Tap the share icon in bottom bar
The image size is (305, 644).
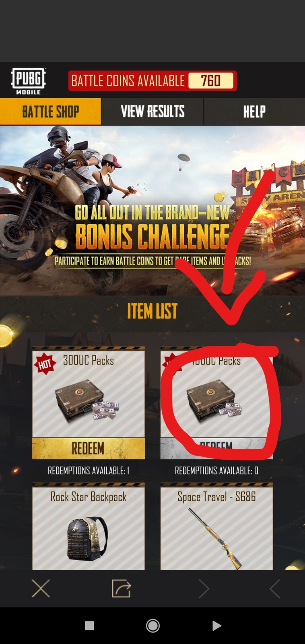[121, 588]
